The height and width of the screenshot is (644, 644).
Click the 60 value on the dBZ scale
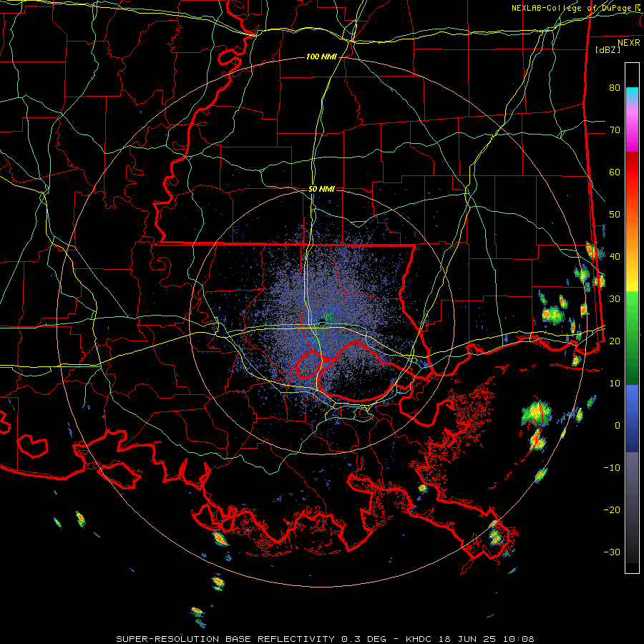click(x=615, y=172)
